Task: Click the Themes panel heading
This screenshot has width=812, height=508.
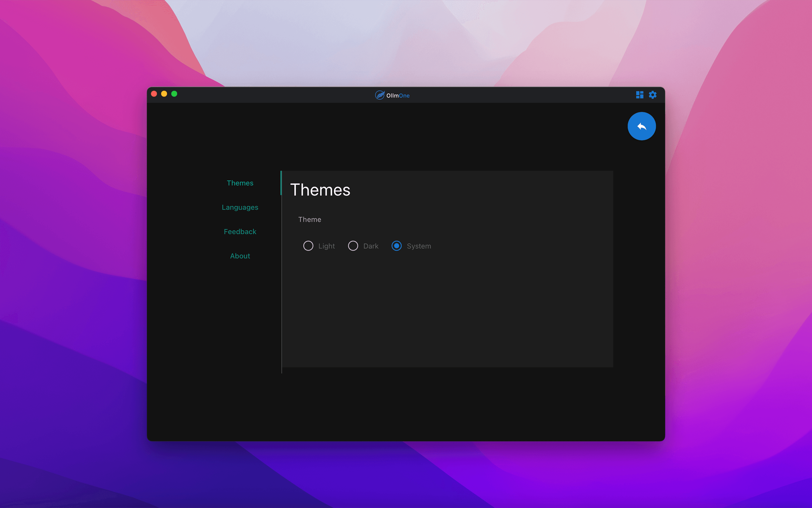Action: [x=320, y=190]
